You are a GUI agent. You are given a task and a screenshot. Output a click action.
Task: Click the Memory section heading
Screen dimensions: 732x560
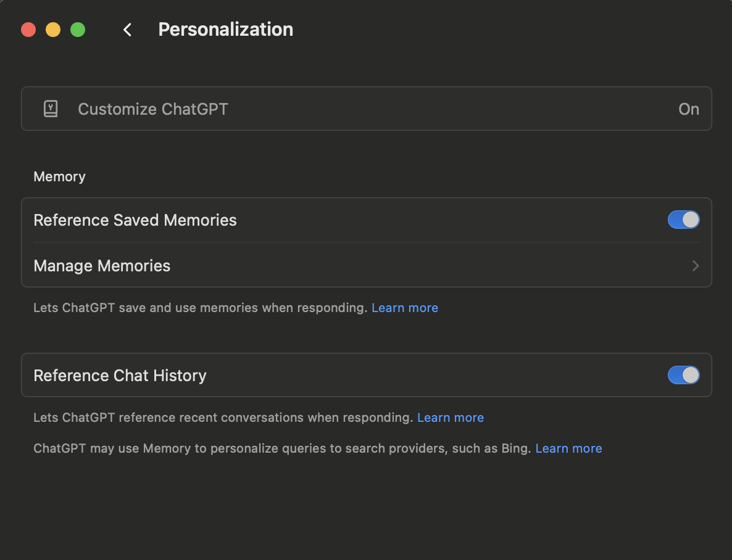pyautogui.click(x=59, y=177)
